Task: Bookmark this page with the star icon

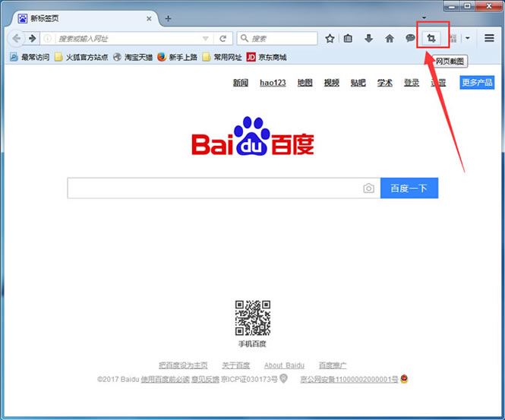Action: (x=330, y=39)
